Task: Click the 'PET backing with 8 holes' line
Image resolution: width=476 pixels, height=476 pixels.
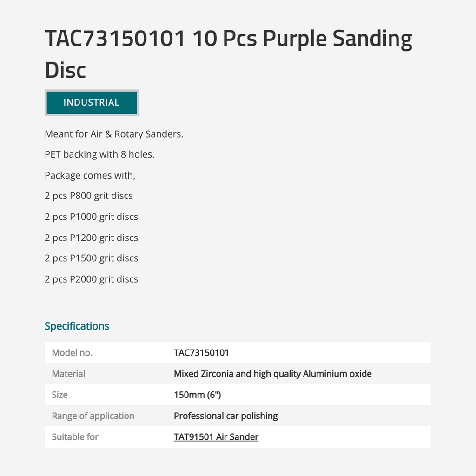Action: click(x=99, y=154)
